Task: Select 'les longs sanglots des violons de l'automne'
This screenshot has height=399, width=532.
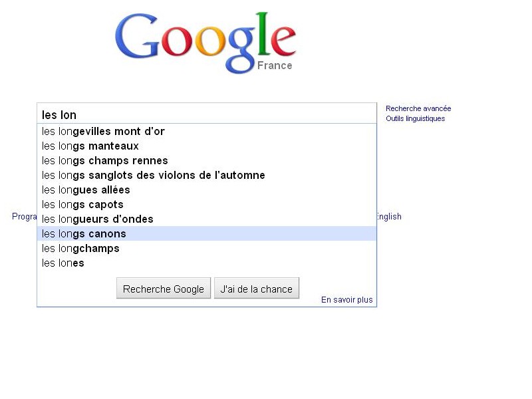Action: pos(207,175)
